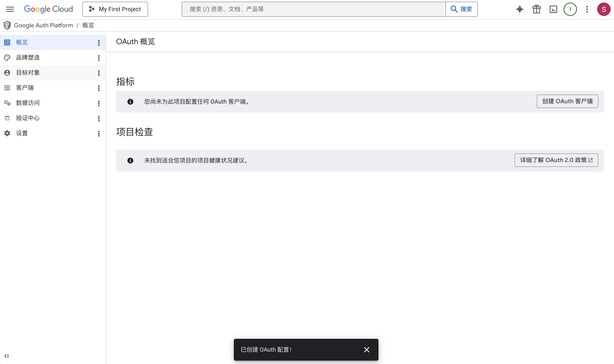
Task: Open the 验证中心 sidebar page
Action: click(x=53, y=118)
